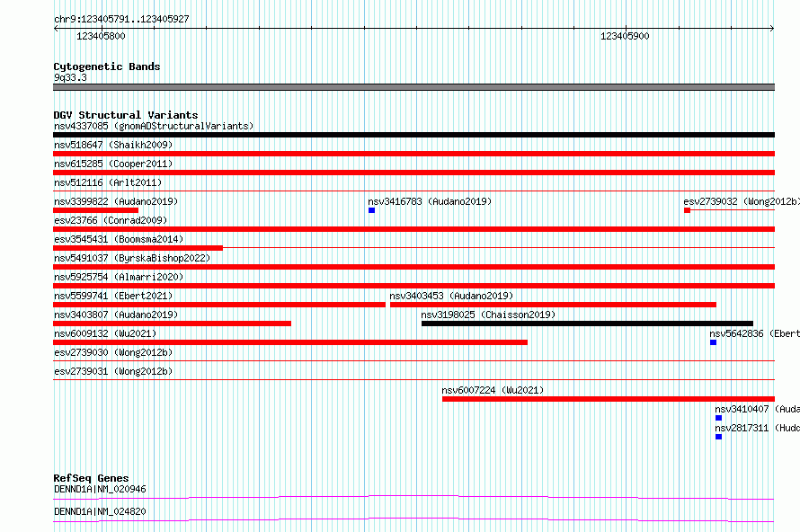
Task: Click the gray 9q33.3 cytogenetic band bar
Action: pos(413,87)
